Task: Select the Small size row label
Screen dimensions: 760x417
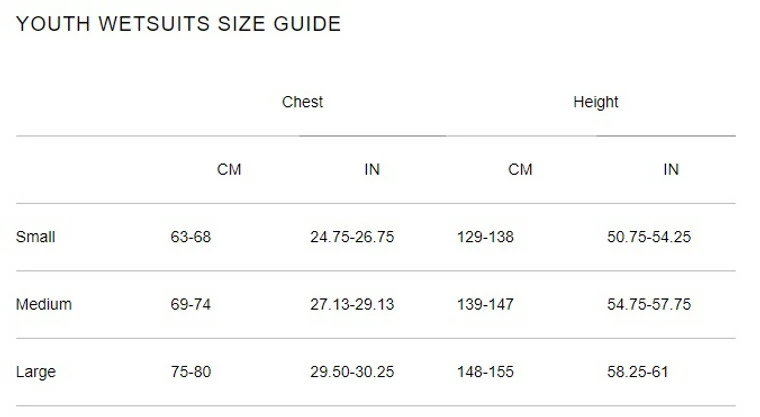Action: pyautogui.click(x=36, y=237)
